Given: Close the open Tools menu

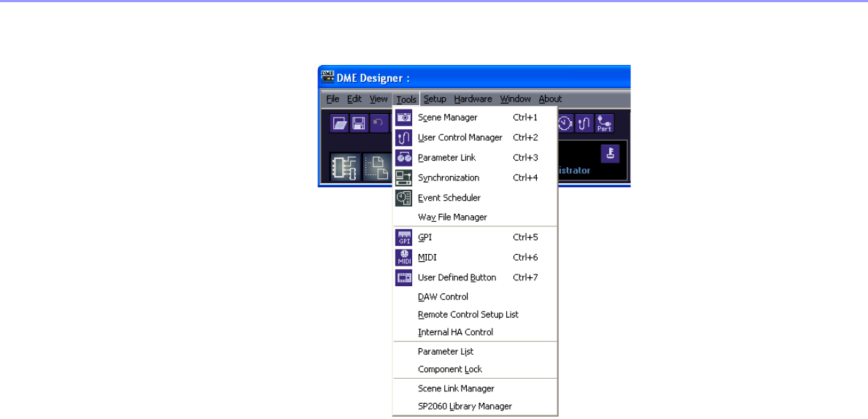Looking at the screenshot, I should [x=406, y=100].
